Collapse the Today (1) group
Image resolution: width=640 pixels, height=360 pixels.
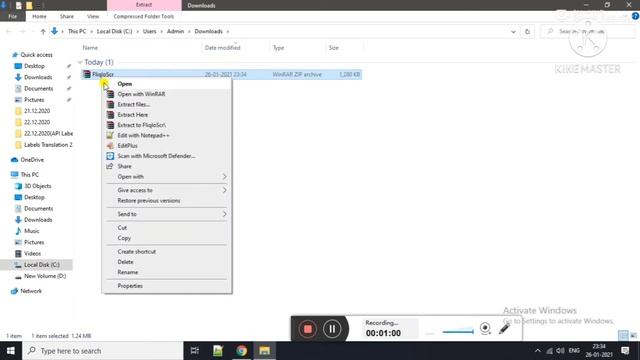point(80,62)
